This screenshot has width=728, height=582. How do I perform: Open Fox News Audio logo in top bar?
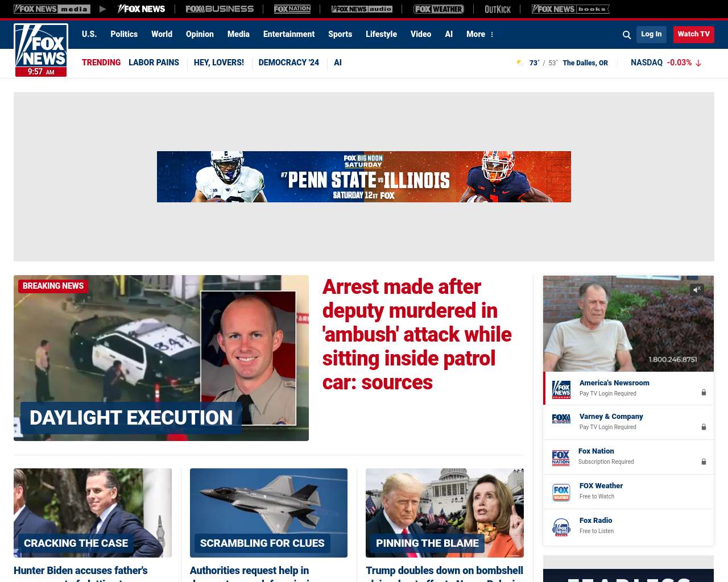pos(362,9)
